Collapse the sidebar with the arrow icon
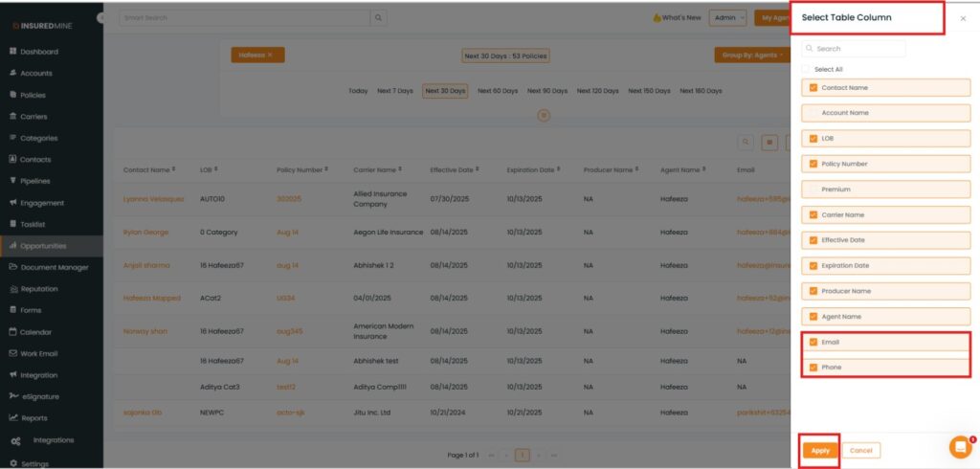This screenshot has width=980, height=469. pyautogui.click(x=101, y=18)
